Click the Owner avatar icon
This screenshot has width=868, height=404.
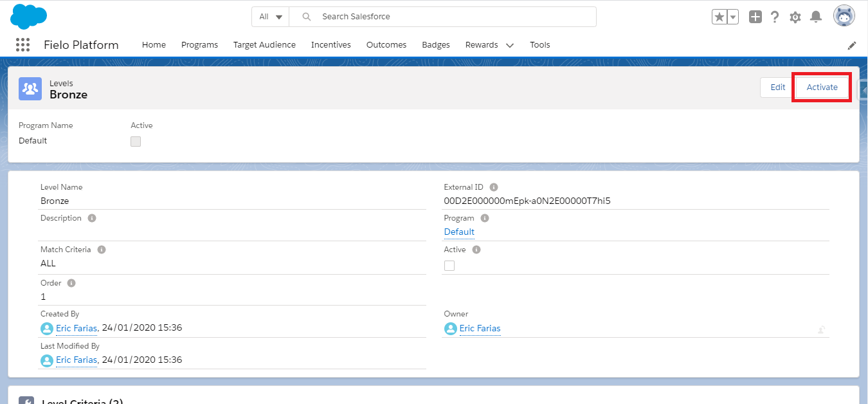(x=450, y=329)
